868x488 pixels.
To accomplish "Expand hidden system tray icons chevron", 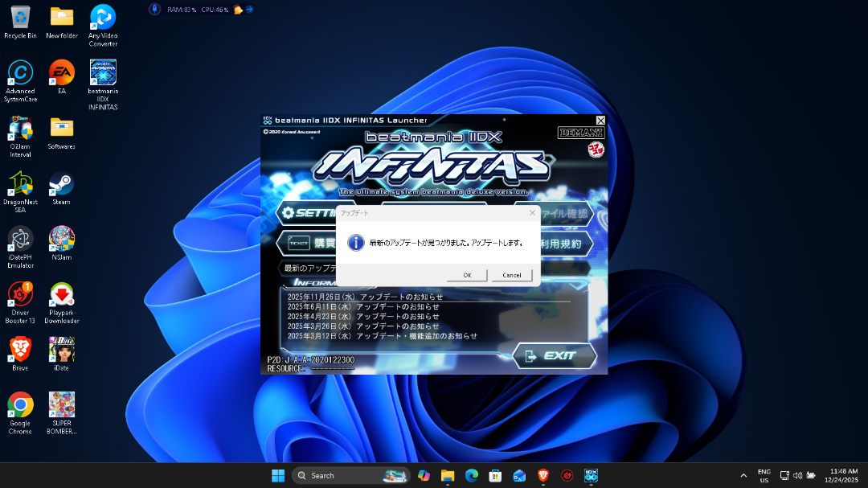I will point(743,475).
